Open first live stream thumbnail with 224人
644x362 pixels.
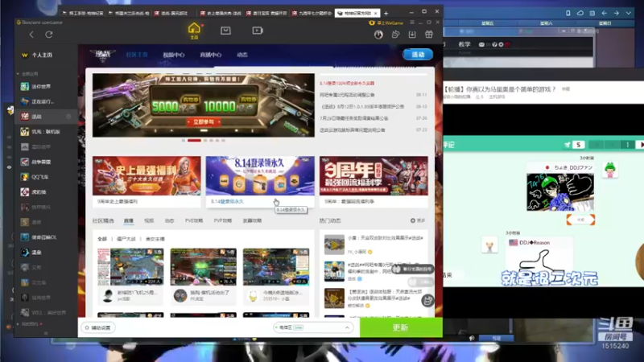130,267
